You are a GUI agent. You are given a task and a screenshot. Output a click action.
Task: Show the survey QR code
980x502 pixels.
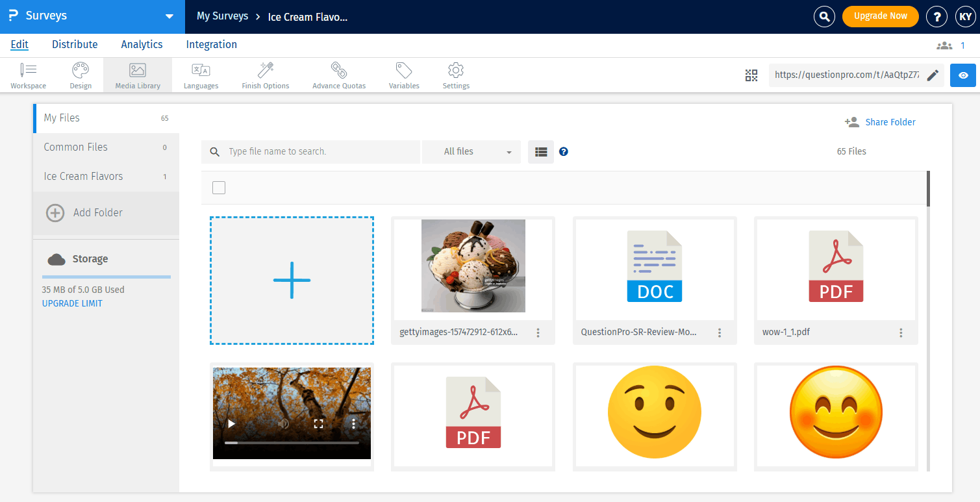click(751, 75)
